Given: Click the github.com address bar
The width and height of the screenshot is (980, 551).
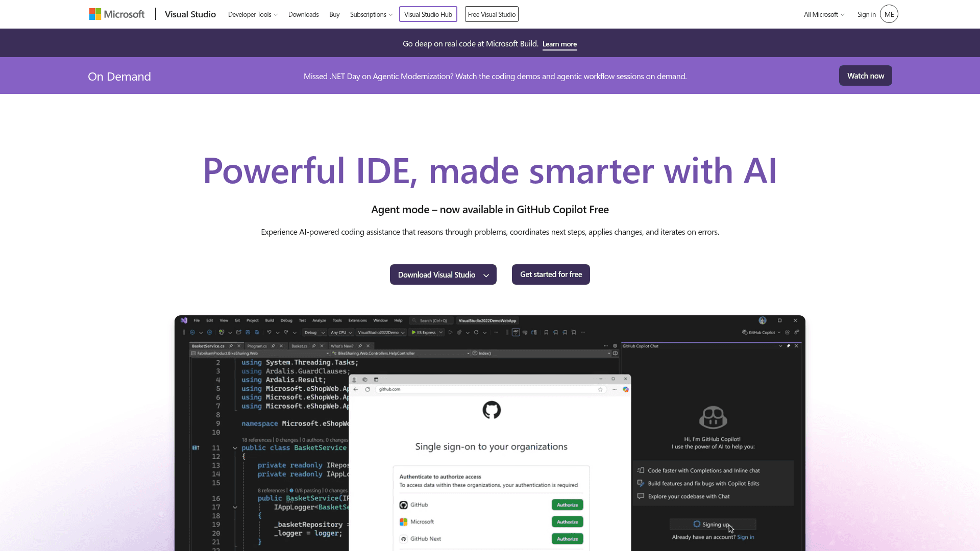Looking at the screenshot, I should (x=490, y=389).
